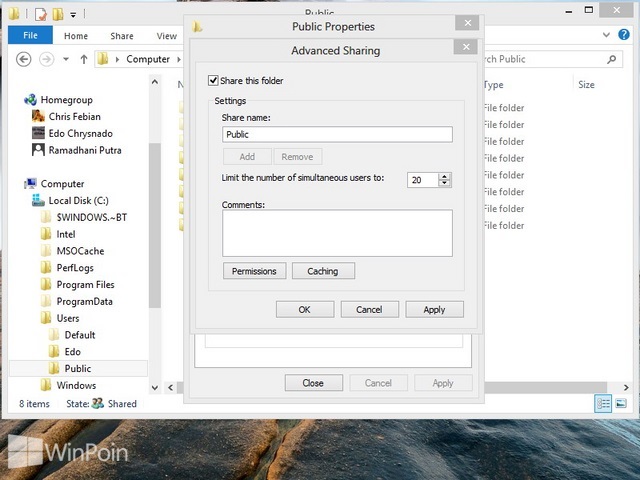Select the Windows folder in tree
Screen dimensions: 640x480
pyautogui.click(x=76, y=385)
